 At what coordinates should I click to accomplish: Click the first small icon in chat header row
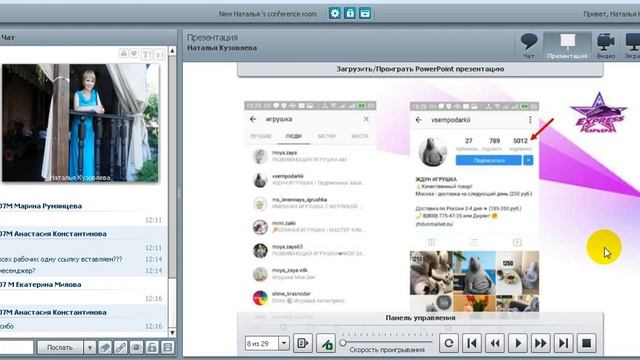click(x=123, y=53)
